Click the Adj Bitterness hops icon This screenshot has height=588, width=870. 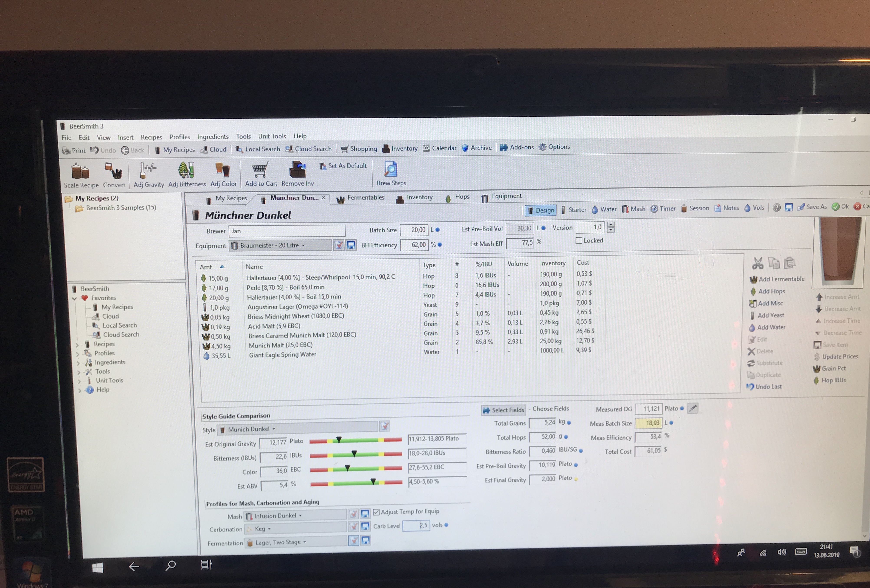tap(186, 170)
